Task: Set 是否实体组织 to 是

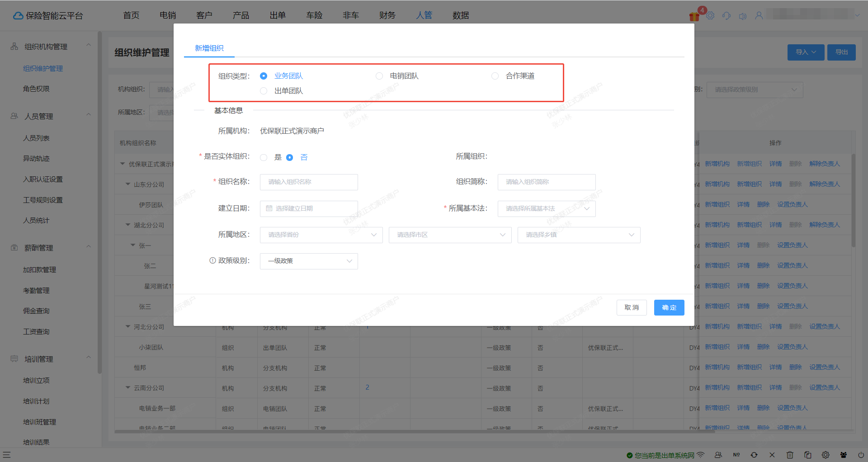Action: click(264, 157)
